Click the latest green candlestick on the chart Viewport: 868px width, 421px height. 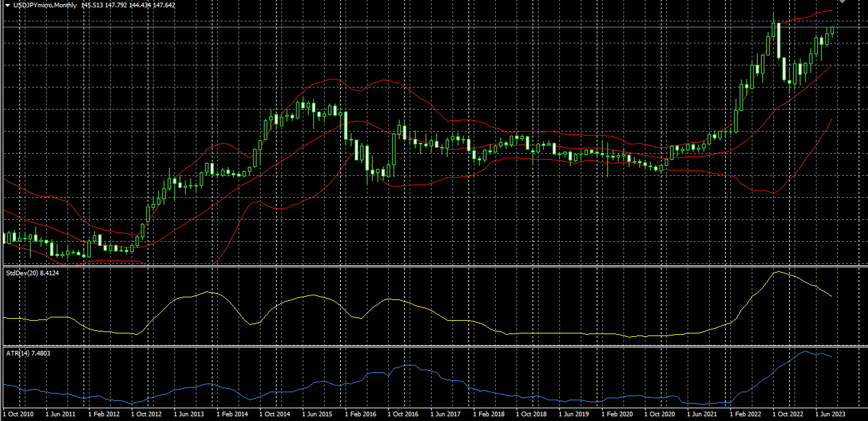coord(833,30)
